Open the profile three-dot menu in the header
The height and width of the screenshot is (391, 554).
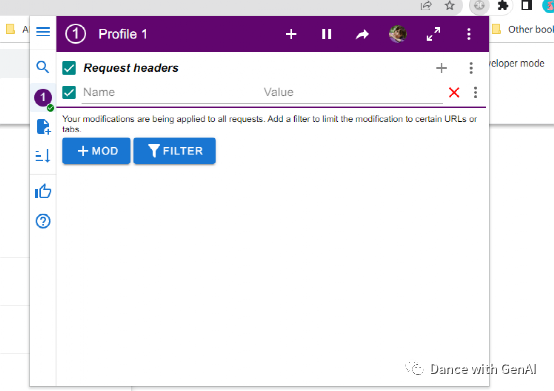[x=469, y=34]
